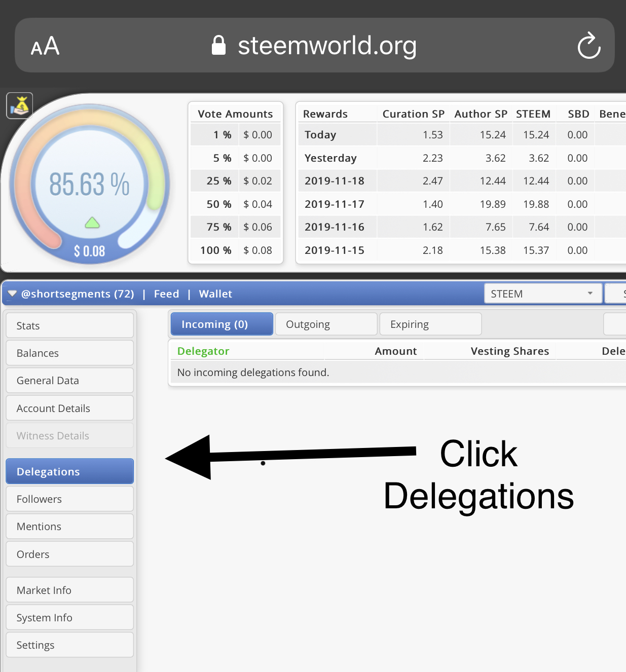
Task: Click No incoming delegations found message
Action: pyautogui.click(x=253, y=372)
